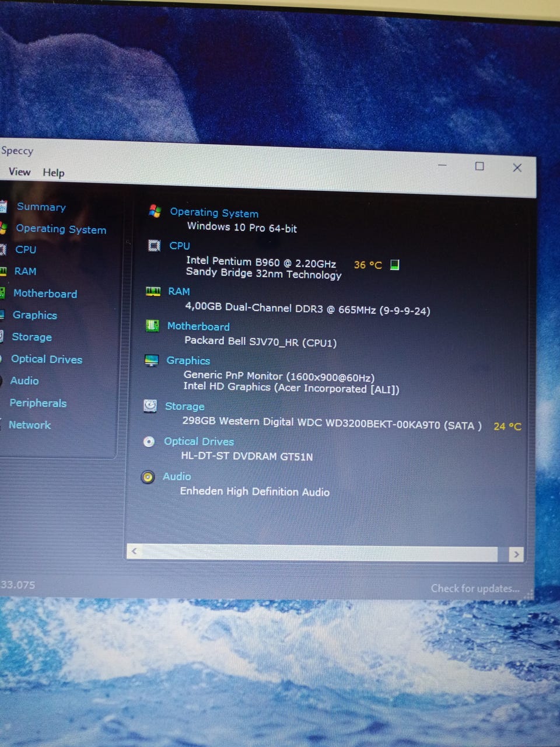
Task: Click the 298GB Western Digital drive text
Action: 332,423
